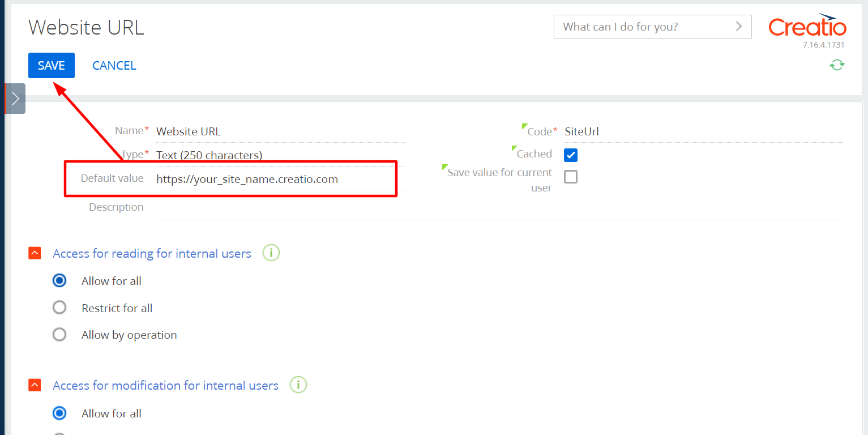Select Restrict for all under reading access
This screenshot has height=435, width=868.
pos(59,308)
